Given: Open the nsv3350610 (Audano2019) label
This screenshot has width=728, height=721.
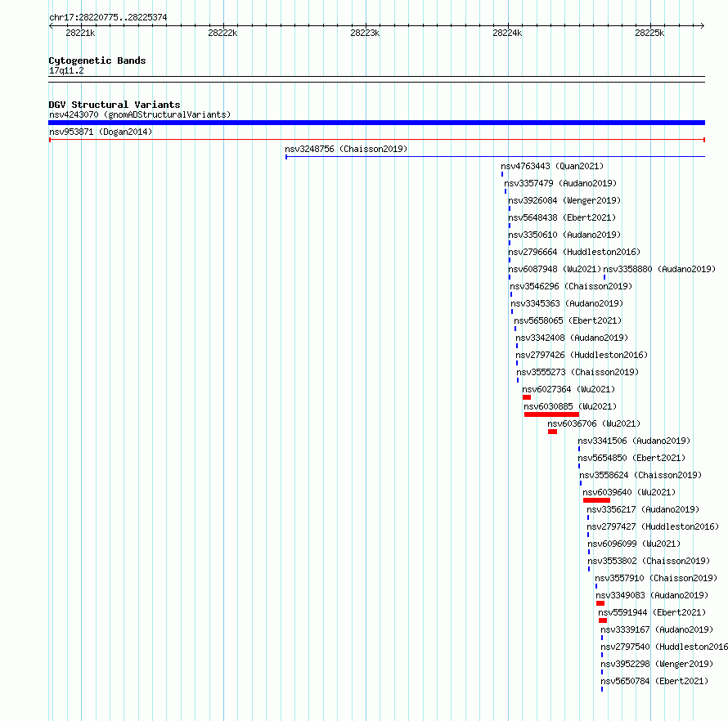Looking at the screenshot, I should tap(564, 235).
